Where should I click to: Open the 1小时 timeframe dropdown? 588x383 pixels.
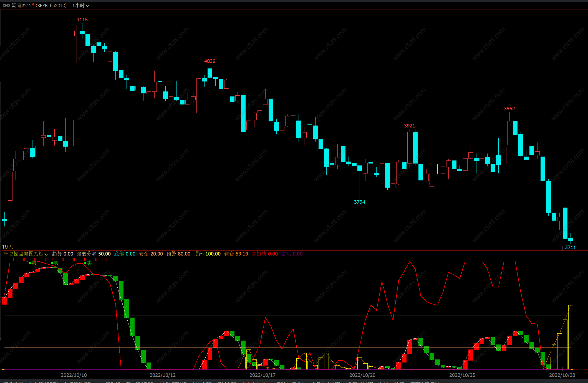point(81,6)
